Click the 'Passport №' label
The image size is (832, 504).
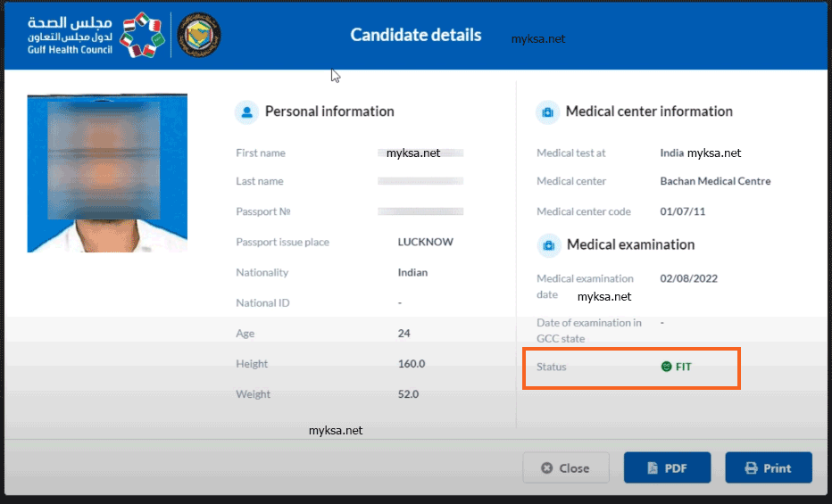pyautogui.click(x=263, y=211)
